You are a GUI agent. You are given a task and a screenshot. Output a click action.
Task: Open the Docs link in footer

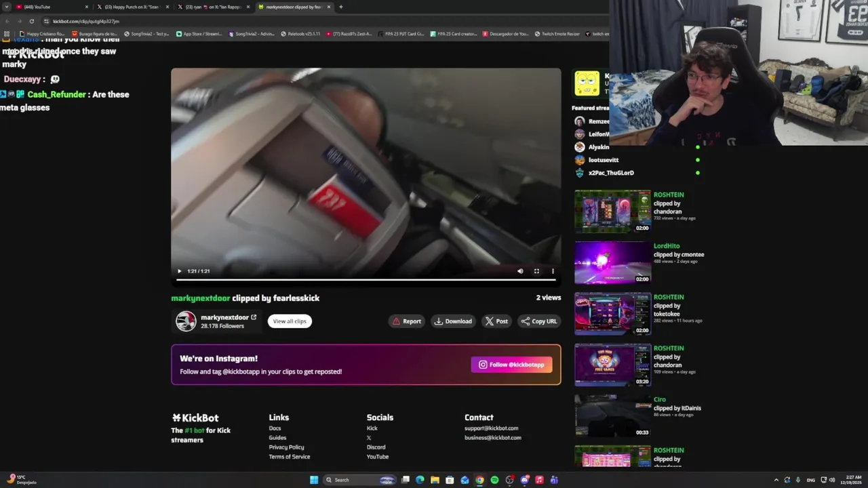275,428
